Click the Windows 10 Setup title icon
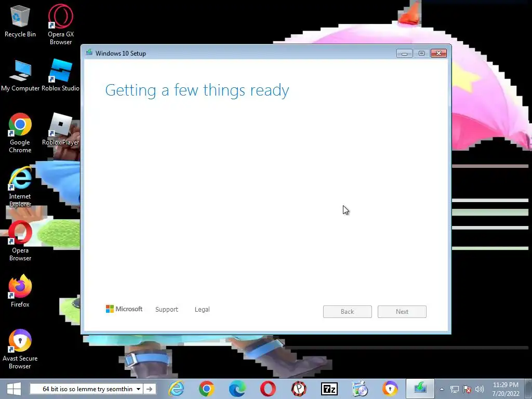532x399 pixels. [89, 52]
